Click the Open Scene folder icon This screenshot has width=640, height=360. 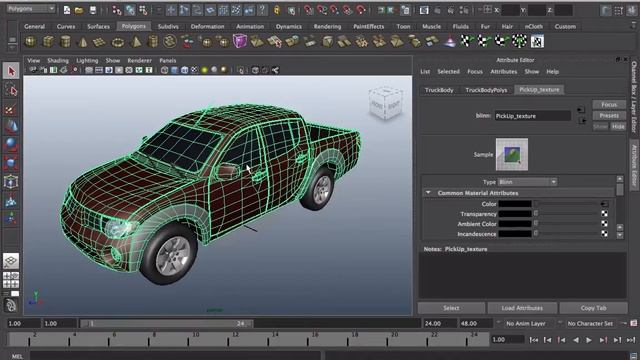[79, 10]
